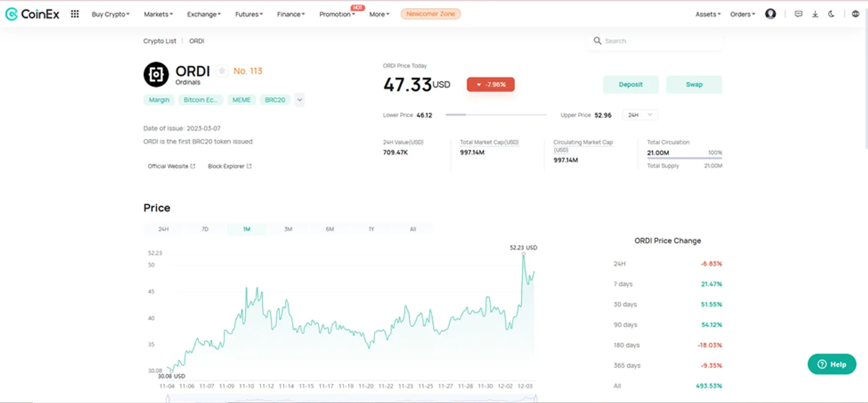Expand the Futures menu
The height and width of the screenshot is (403, 868).
[249, 15]
